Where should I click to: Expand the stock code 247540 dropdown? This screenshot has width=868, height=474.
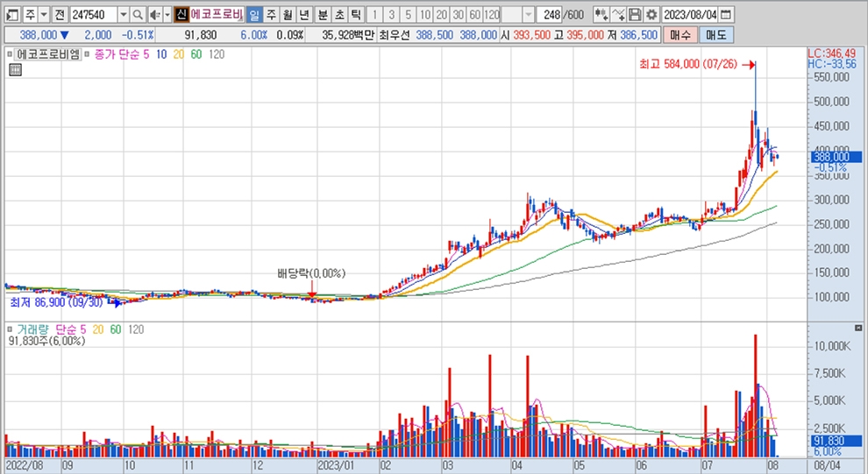(x=124, y=14)
